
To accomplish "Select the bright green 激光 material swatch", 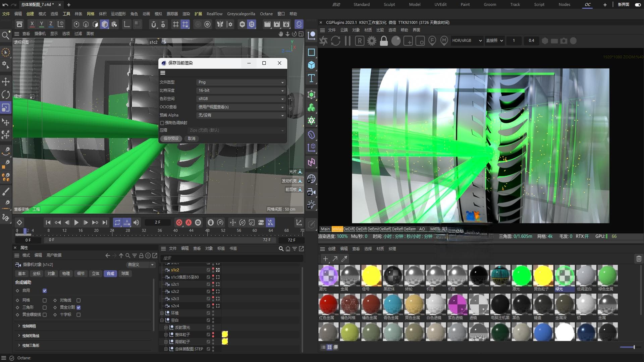I will 522,275.
